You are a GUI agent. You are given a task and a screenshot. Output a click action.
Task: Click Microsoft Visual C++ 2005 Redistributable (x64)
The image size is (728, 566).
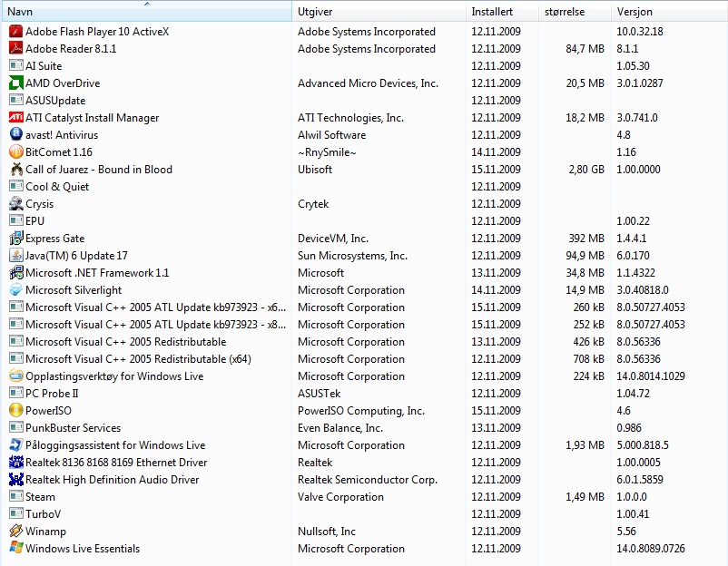138,359
